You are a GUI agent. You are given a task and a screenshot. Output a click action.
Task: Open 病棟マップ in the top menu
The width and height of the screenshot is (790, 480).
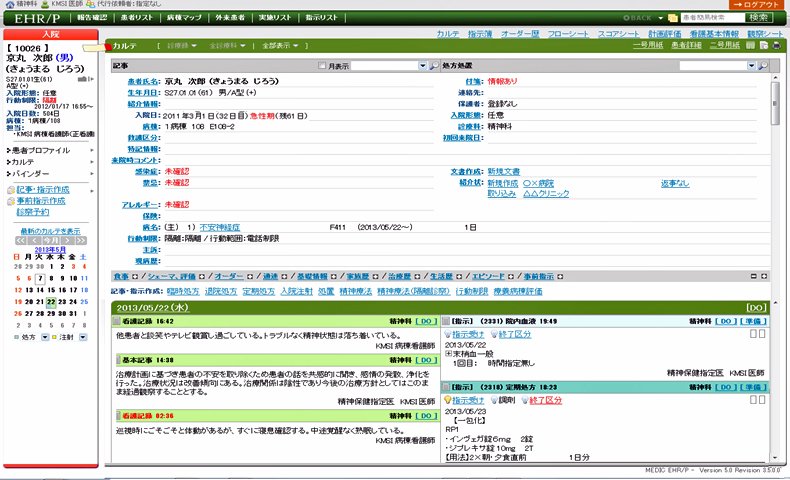point(184,18)
